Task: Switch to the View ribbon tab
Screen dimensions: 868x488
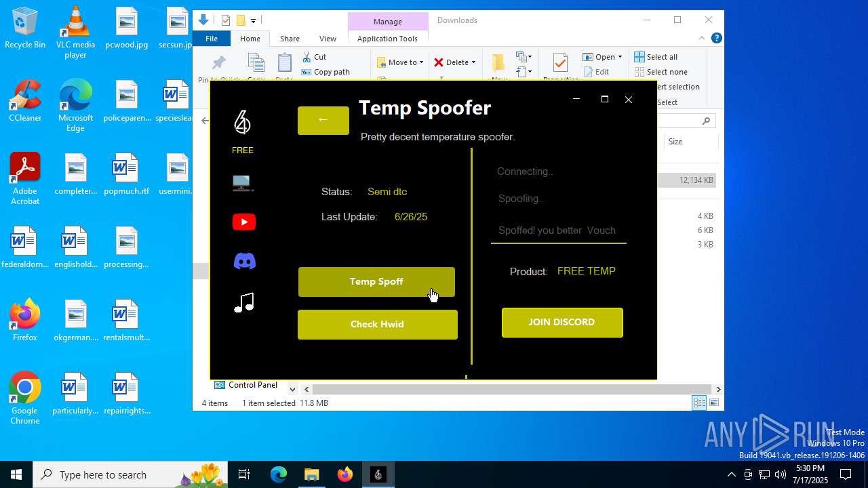Action: coord(328,39)
